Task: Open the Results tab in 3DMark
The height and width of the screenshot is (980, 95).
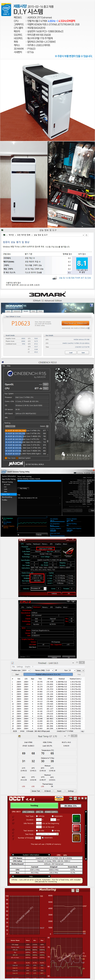Action: click(x=26, y=311)
